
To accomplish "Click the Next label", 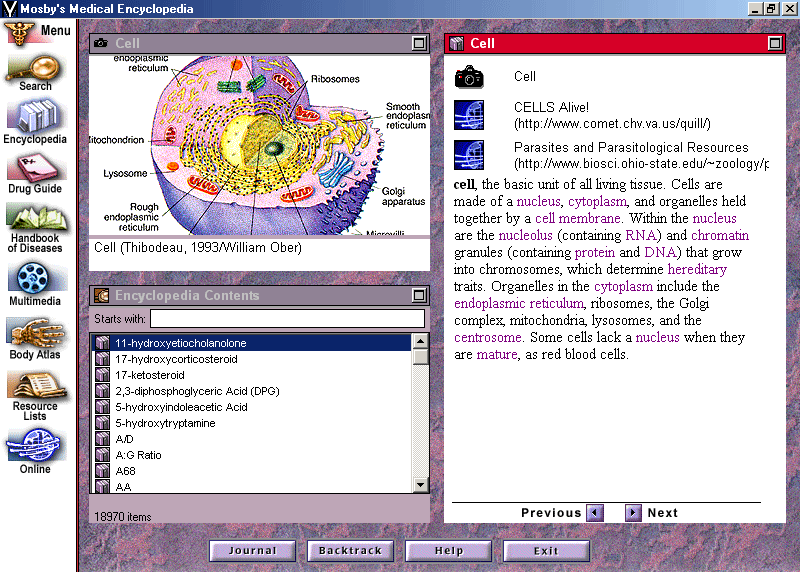I will point(662,513).
